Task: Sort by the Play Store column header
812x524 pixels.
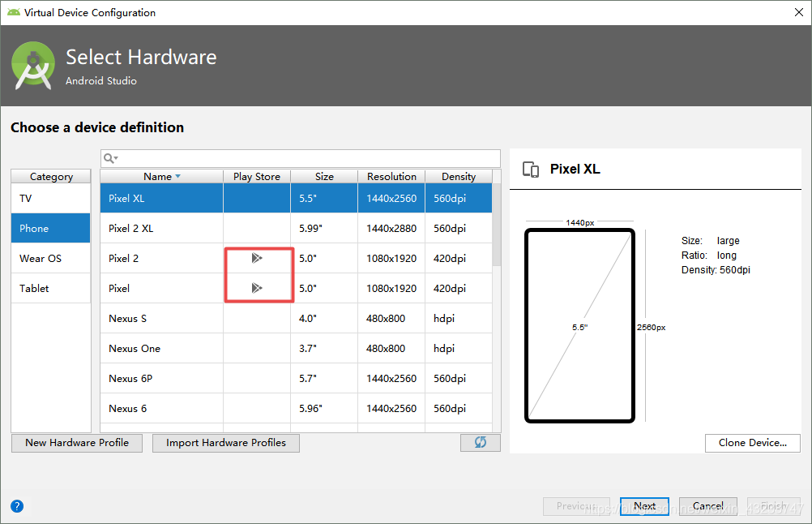Action: coord(257,176)
